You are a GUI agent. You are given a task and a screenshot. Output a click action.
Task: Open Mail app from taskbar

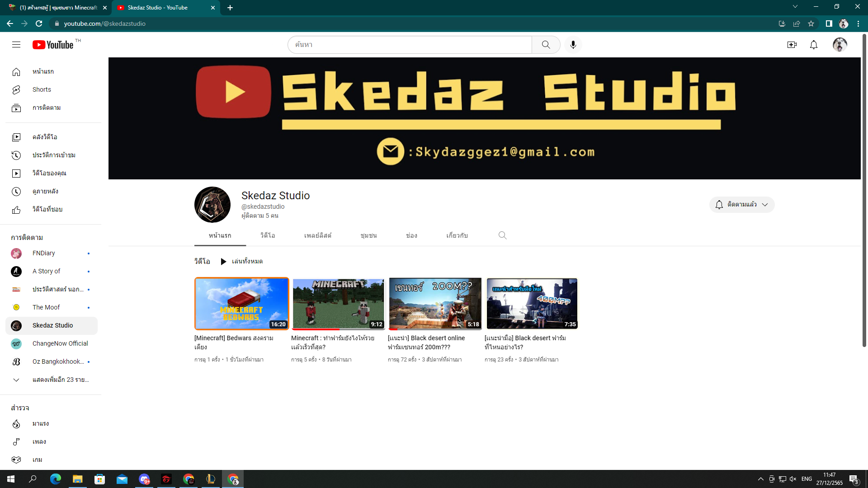click(x=122, y=479)
